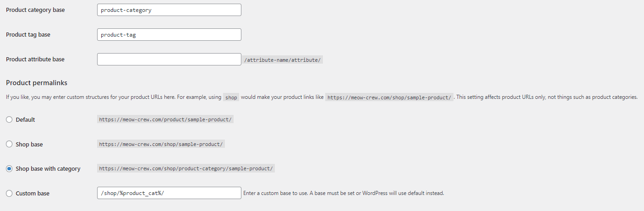
Task: Select the Default permalink radio button
Action: pos(9,119)
